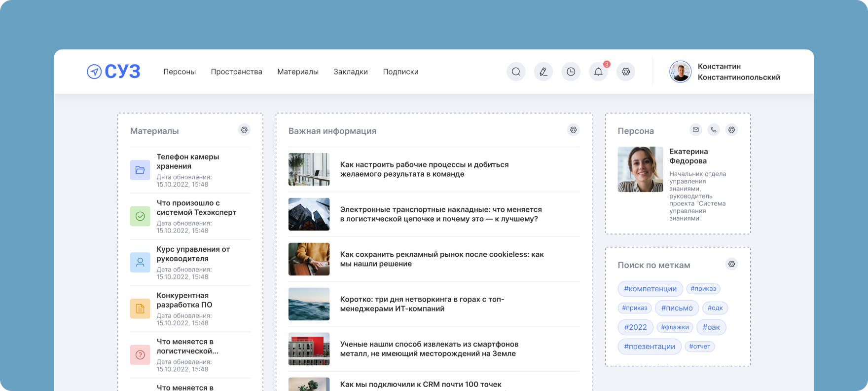The width and height of the screenshot is (868, 391).
Task: Open settings gear of Поиск по меткам
Action: coord(732,264)
